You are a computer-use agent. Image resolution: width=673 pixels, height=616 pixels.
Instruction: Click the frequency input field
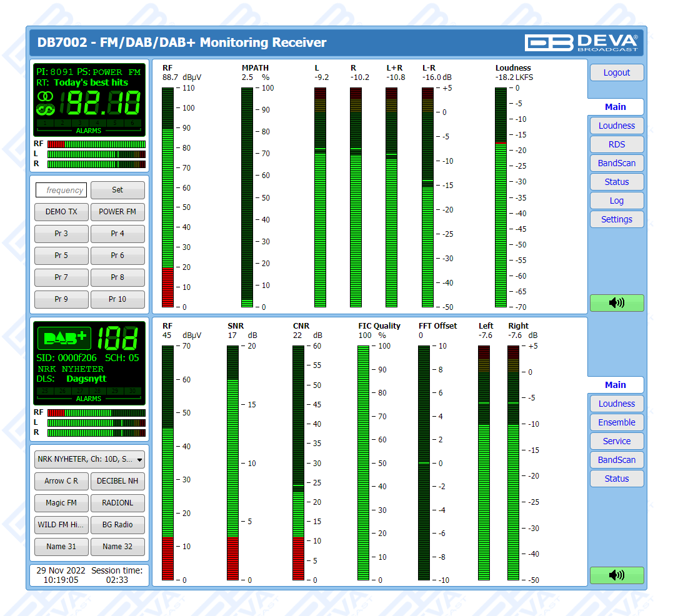61,190
